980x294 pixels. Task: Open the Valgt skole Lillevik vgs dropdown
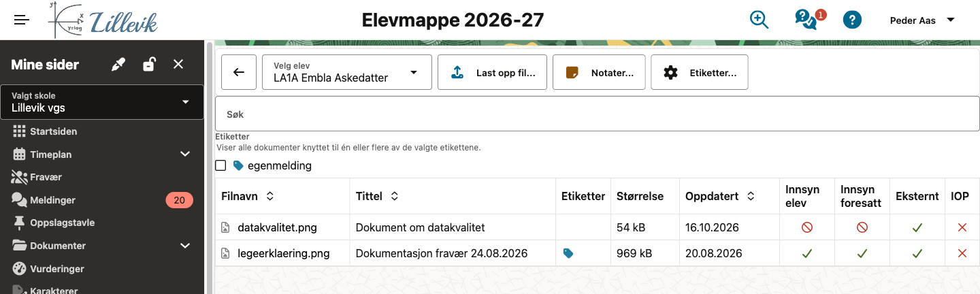[x=102, y=102]
